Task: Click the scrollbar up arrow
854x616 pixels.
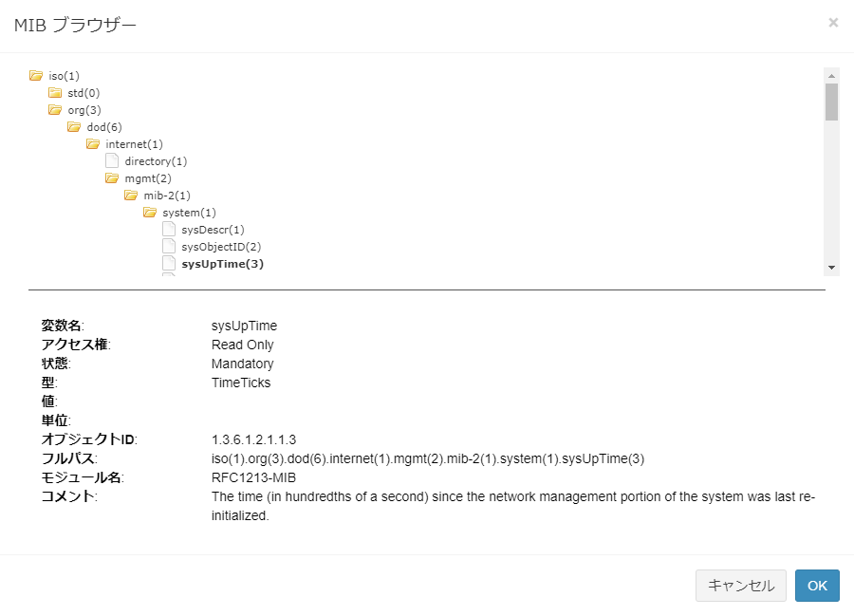Action: (831, 75)
